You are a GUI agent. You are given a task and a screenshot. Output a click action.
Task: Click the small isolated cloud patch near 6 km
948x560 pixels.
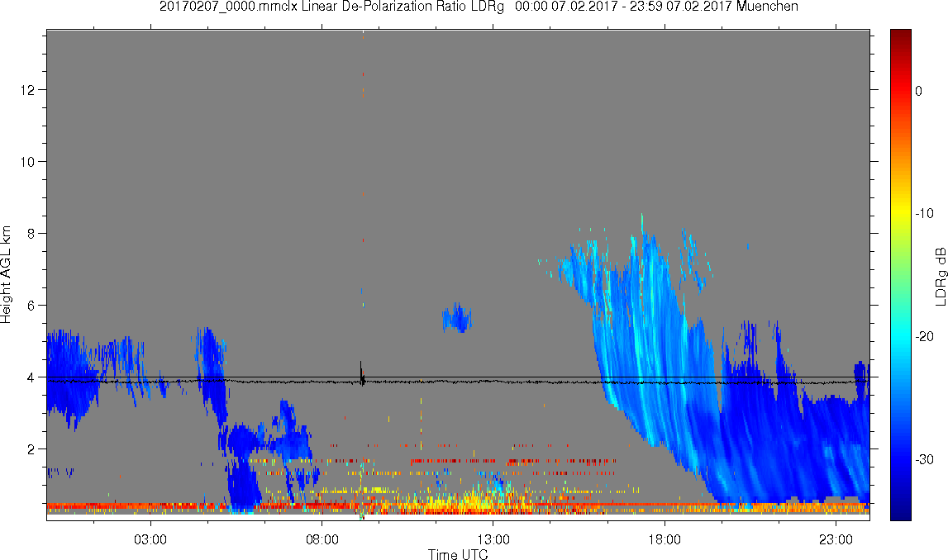coord(456,317)
